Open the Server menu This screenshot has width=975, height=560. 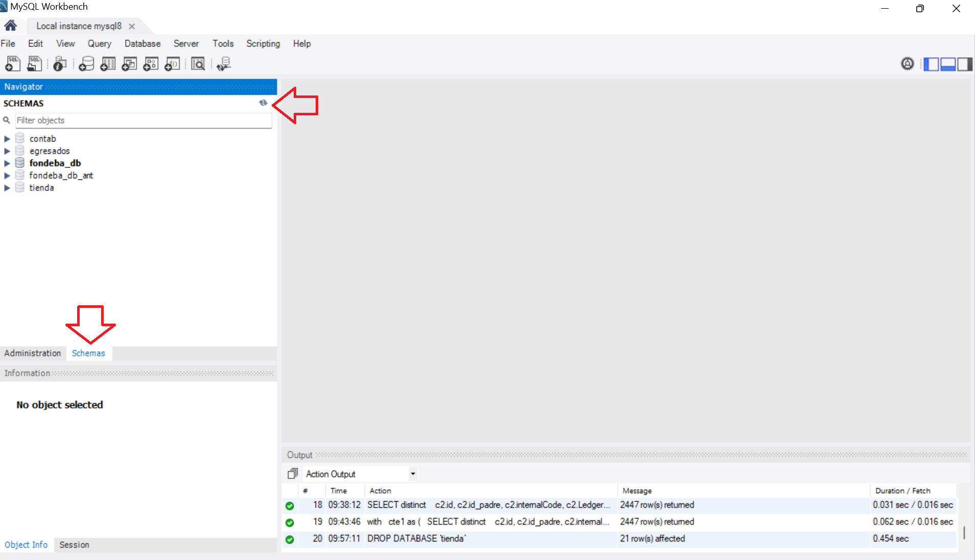(186, 43)
